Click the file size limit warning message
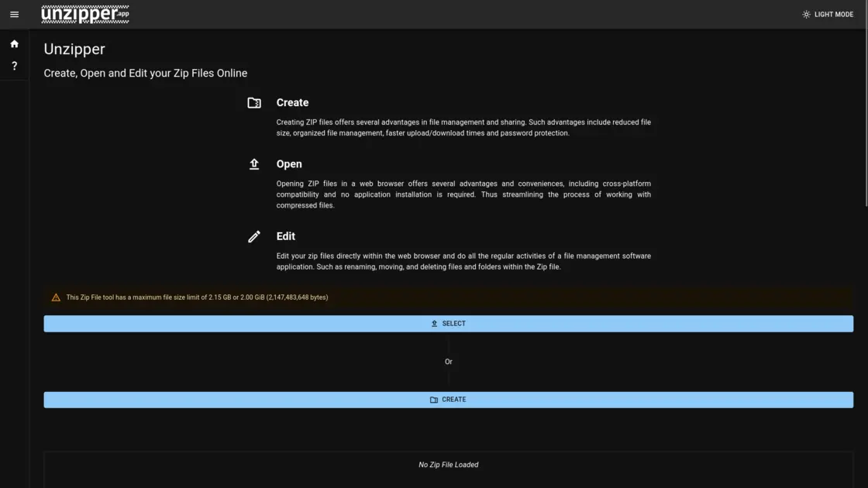The height and width of the screenshot is (488, 868). coord(196,297)
